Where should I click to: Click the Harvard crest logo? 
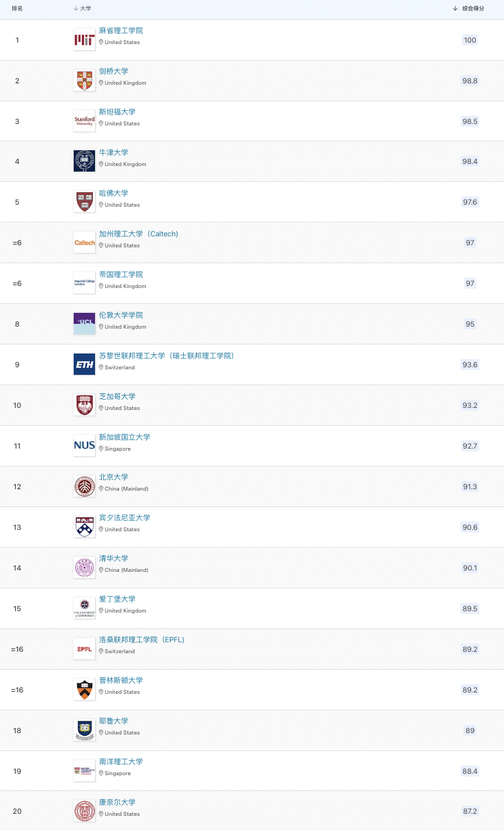[x=84, y=202]
